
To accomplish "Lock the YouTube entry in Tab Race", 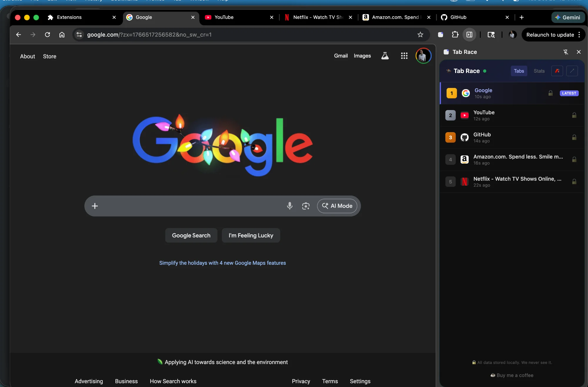I will click(x=574, y=115).
